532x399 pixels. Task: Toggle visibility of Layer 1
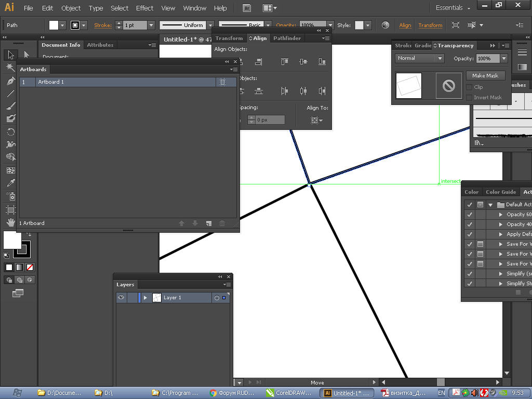[x=121, y=298]
